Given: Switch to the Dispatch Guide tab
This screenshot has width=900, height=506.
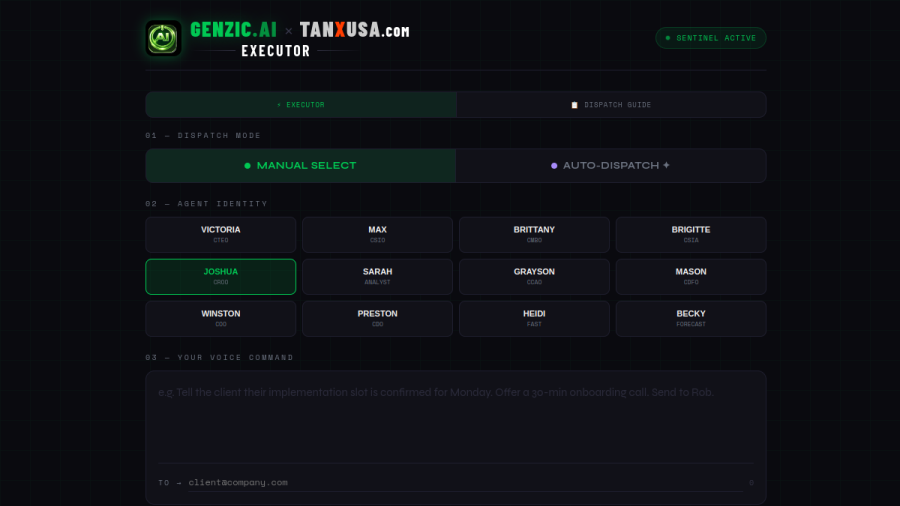Looking at the screenshot, I should point(611,105).
